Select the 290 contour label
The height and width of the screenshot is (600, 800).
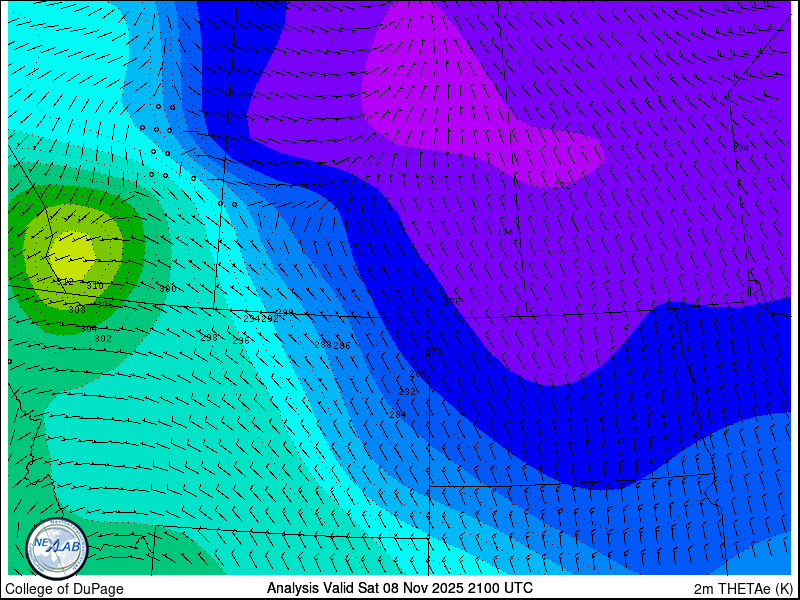pyautogui.click(x=285, y=313)
